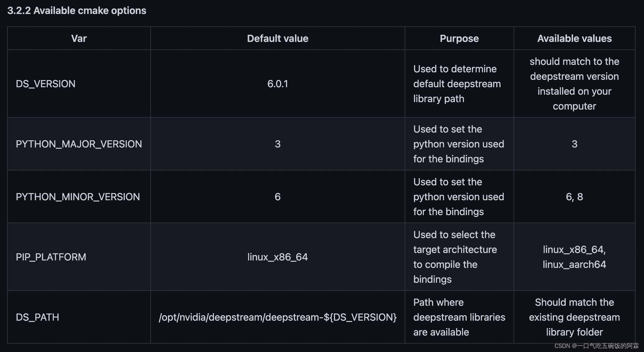This screenshot has width=644, height=352.
Task: Click 'Should match the existing deepstream library folder'
Action: 574,317
